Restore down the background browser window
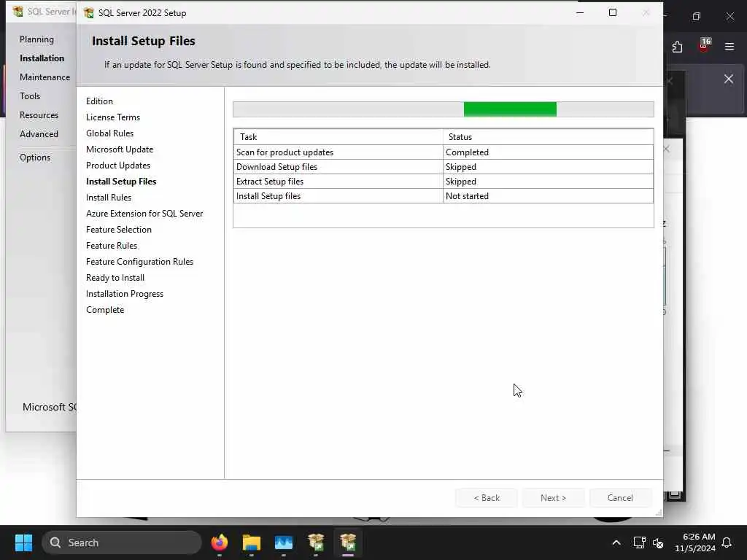Image resolution: width=747 pixels, height=560 pixels. tap(697, 16)
